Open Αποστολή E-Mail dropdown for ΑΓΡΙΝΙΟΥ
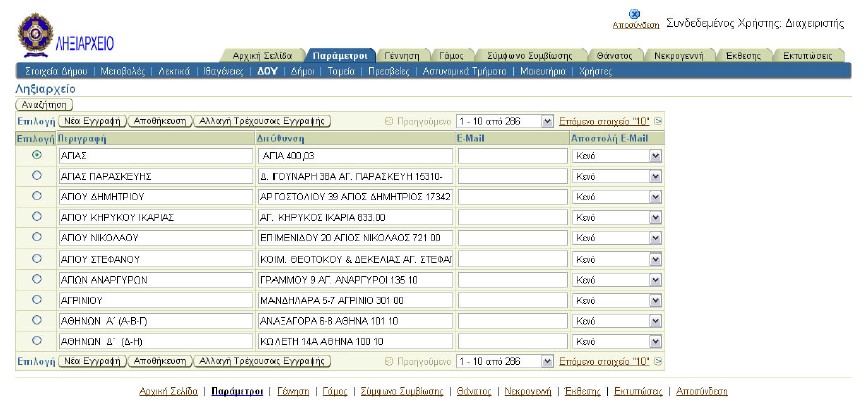The height and width of the screenshot is (403, 867). (617, 301)
